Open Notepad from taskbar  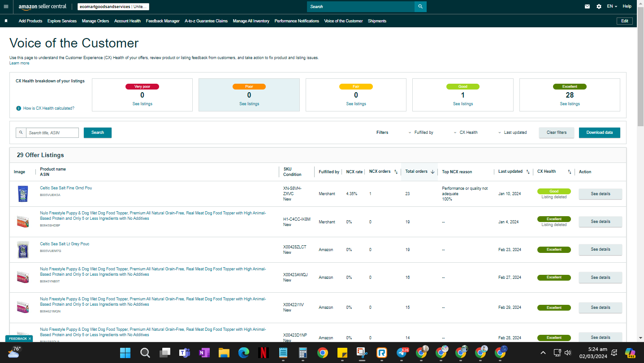[x=283, y=353]
